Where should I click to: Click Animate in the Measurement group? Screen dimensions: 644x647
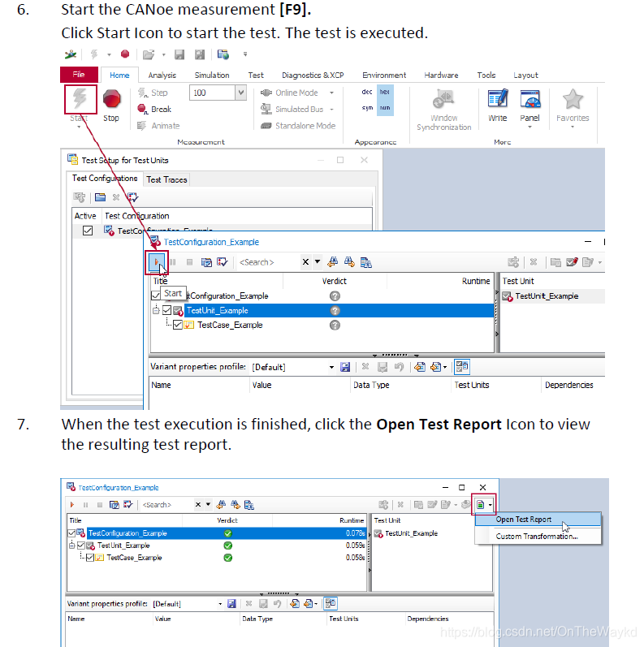tap(158, 126)
